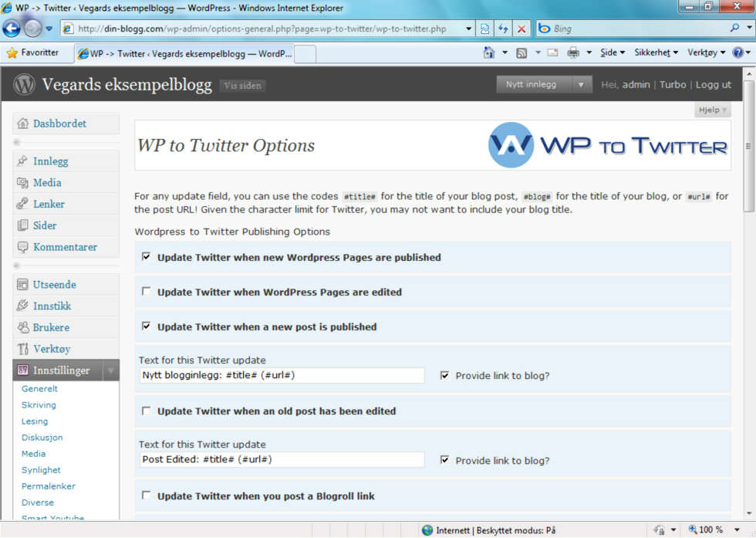This screenshot has width=756, height=538.
Task: Uncheck 'Update Twitter when new Wordpress Pages are published'
Action: coord(146,257)
